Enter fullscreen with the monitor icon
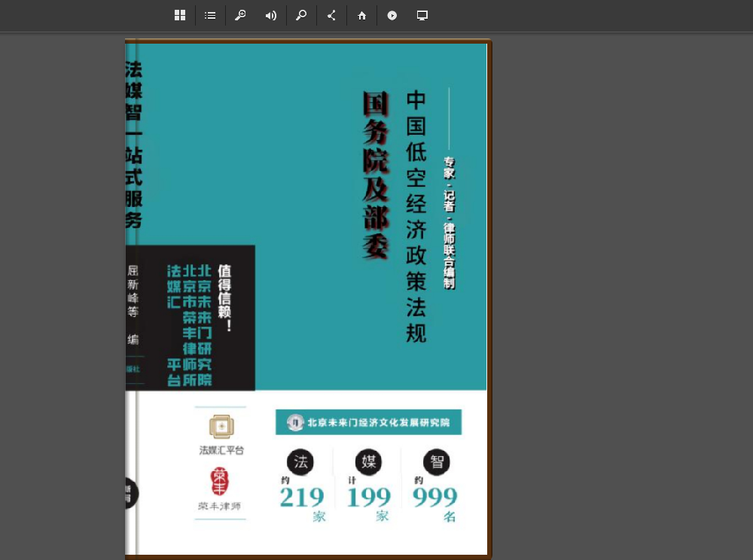753x560 pixels. click(422, 16)
